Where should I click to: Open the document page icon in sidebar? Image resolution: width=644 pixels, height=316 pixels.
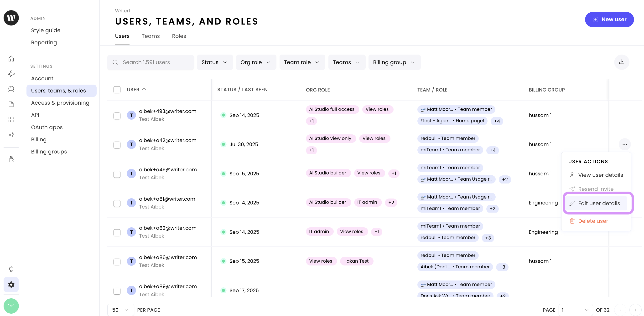pos(11,104)
